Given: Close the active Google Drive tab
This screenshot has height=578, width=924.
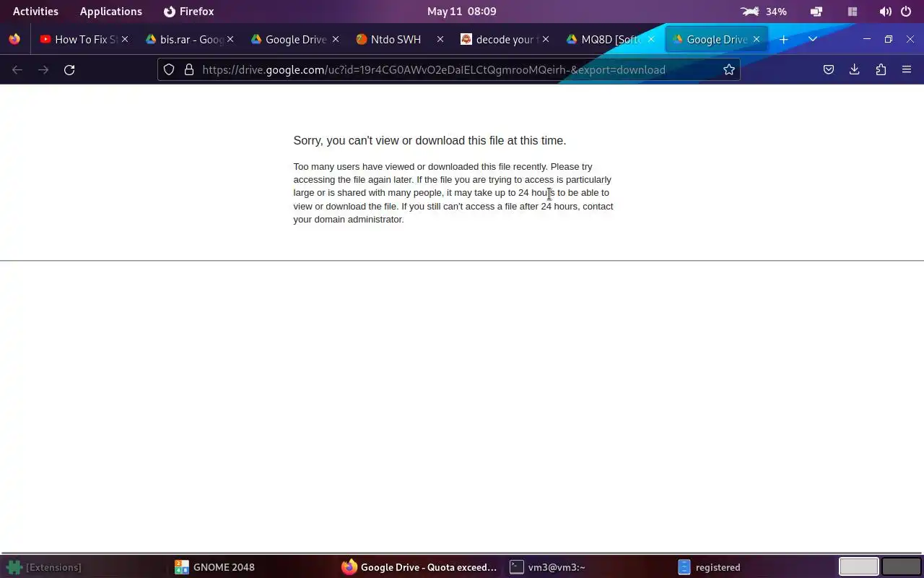Looking at the screenshot, I should tap(757, 40).
